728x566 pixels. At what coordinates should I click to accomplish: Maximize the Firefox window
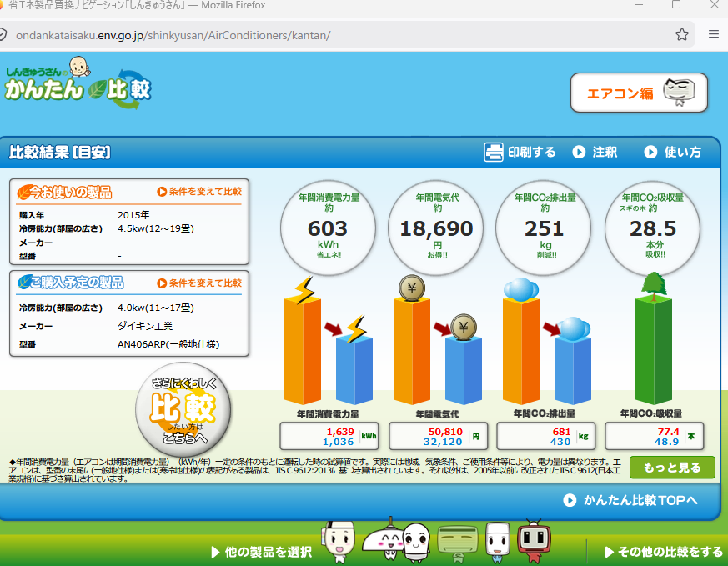point(676,5)
